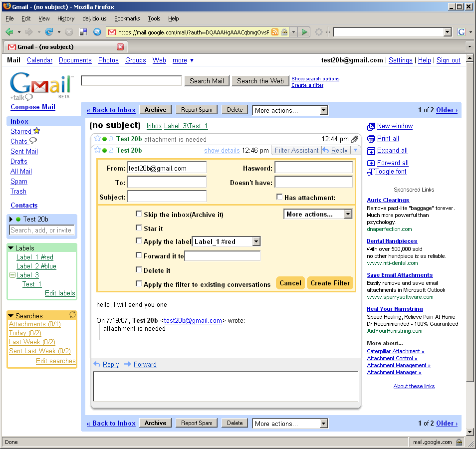476x449 pixels.
Task: Click the Reply arrow icon below the message
Action: point(97,364)
